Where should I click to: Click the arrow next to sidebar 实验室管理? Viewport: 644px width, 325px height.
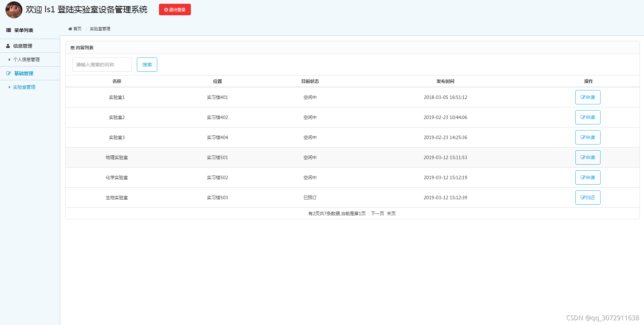click(x=10, y=87)
